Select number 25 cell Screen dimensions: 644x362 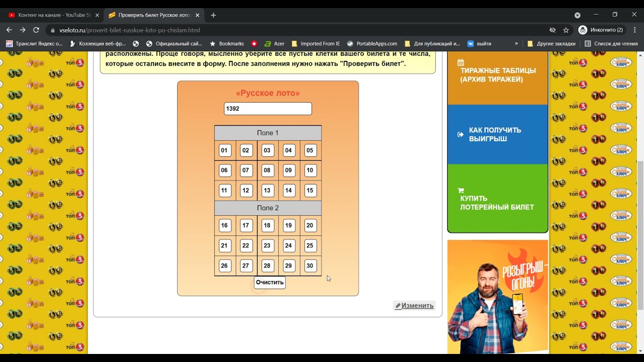click(x=310, y=246)
